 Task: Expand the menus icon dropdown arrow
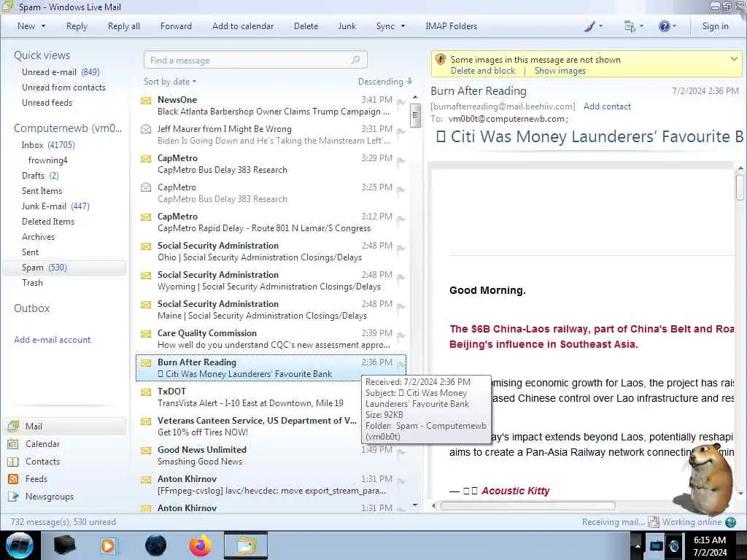tap(641, 26)
